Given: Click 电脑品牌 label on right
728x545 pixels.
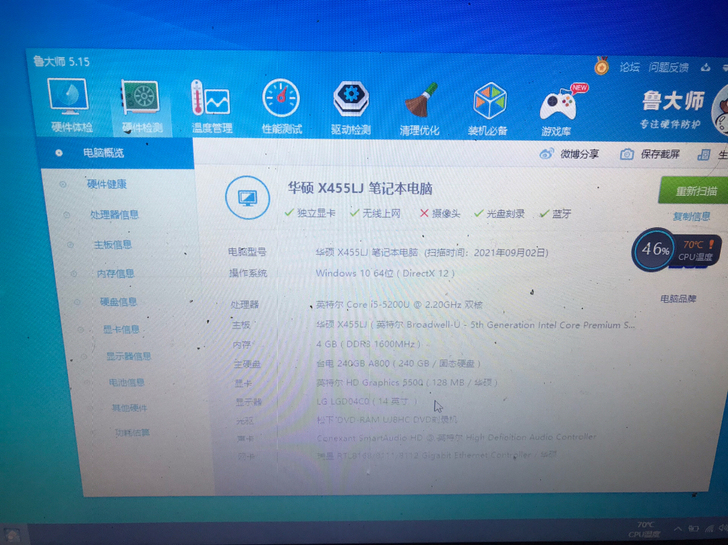Looking at the screenshot, I should (678, 298).
